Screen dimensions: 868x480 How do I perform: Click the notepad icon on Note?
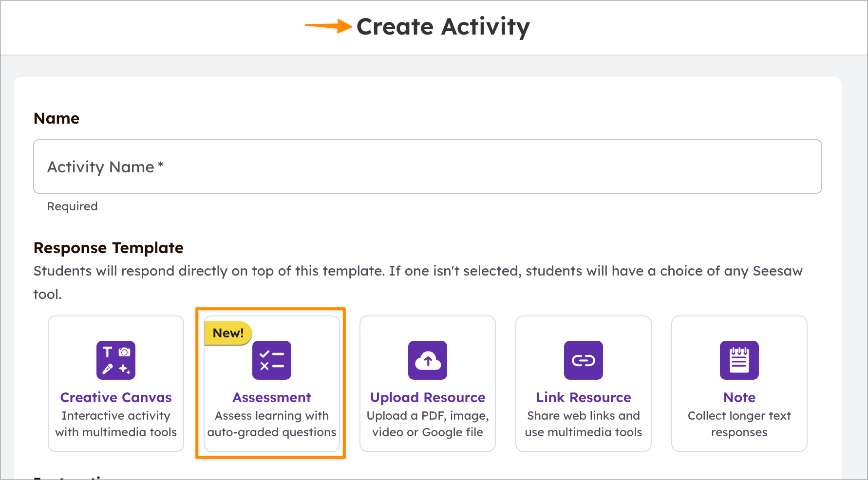(739, 360)
